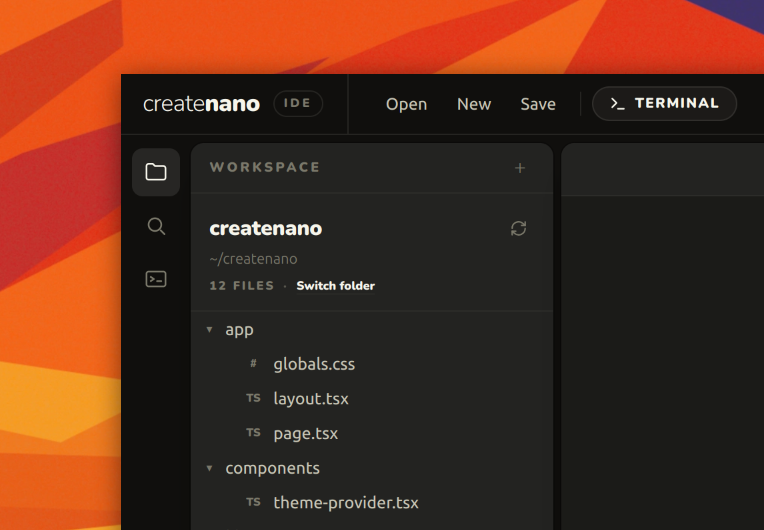The height and width of the screenshot is (530, 764).
Task: Collapse the app folder arrow
Action: point(210,330)
